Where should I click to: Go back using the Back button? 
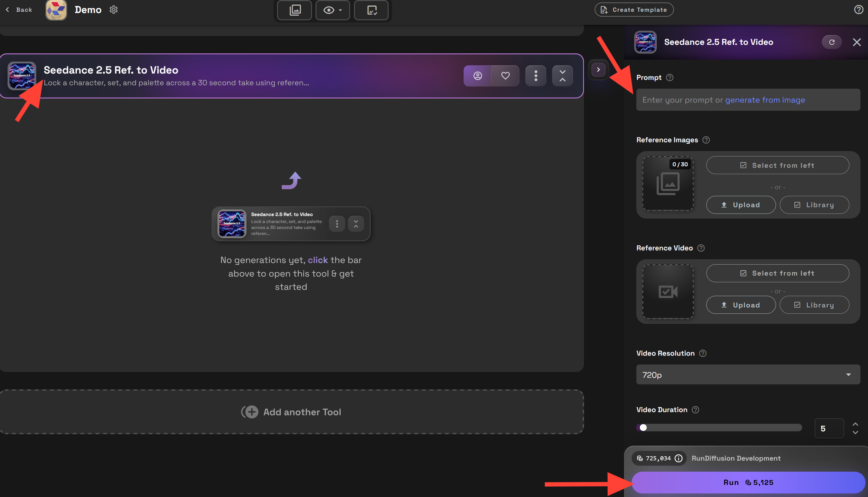coord(19,10)
